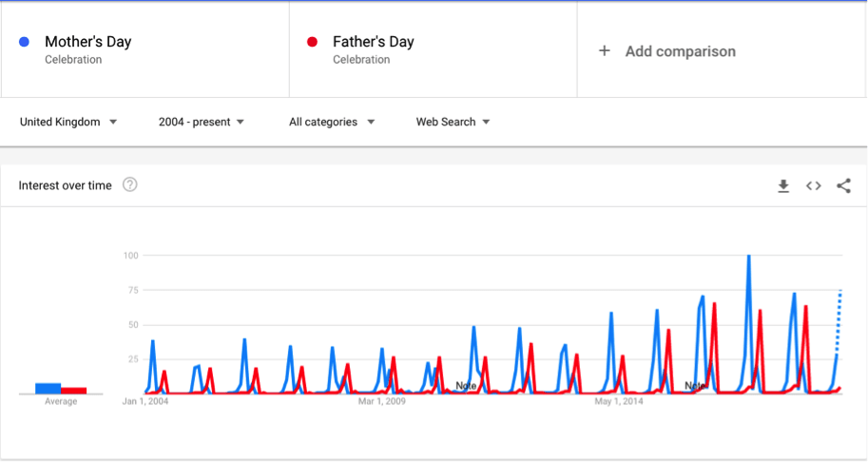Image resolution: width=868 pixels, height=462 pixels.
Task: Edit the Mother's Day search term
Action: click(88, 42)
